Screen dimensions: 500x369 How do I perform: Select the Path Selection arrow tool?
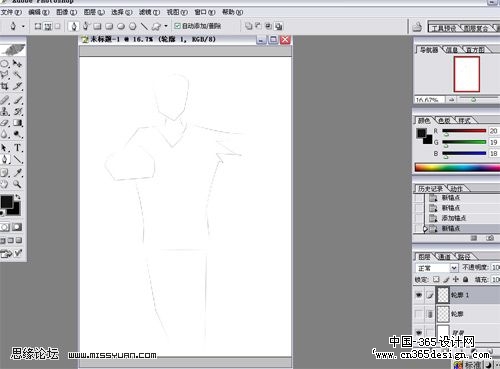5,148
